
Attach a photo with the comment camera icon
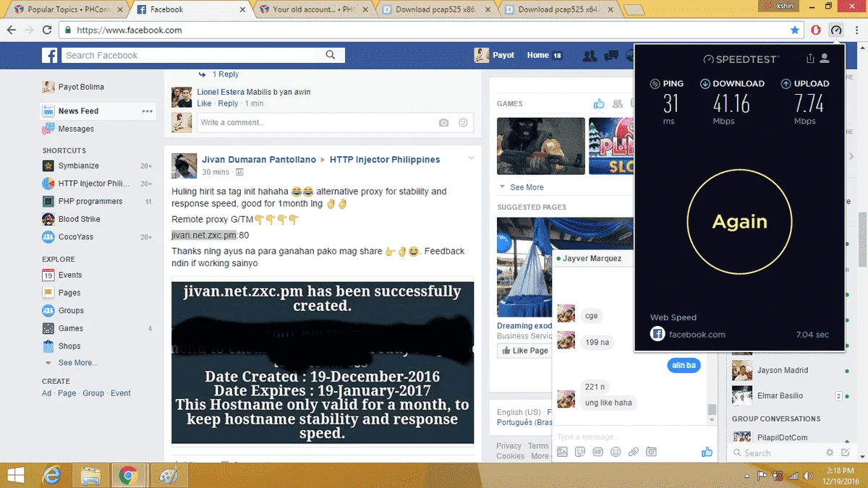(444, 123)
